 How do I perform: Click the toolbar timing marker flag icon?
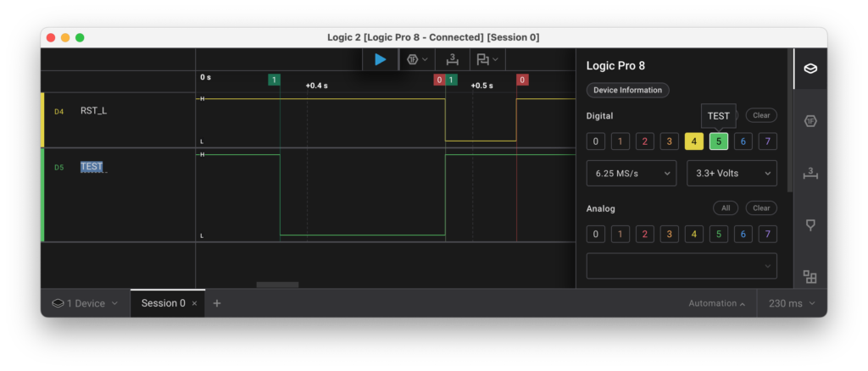tap(487, 59)
